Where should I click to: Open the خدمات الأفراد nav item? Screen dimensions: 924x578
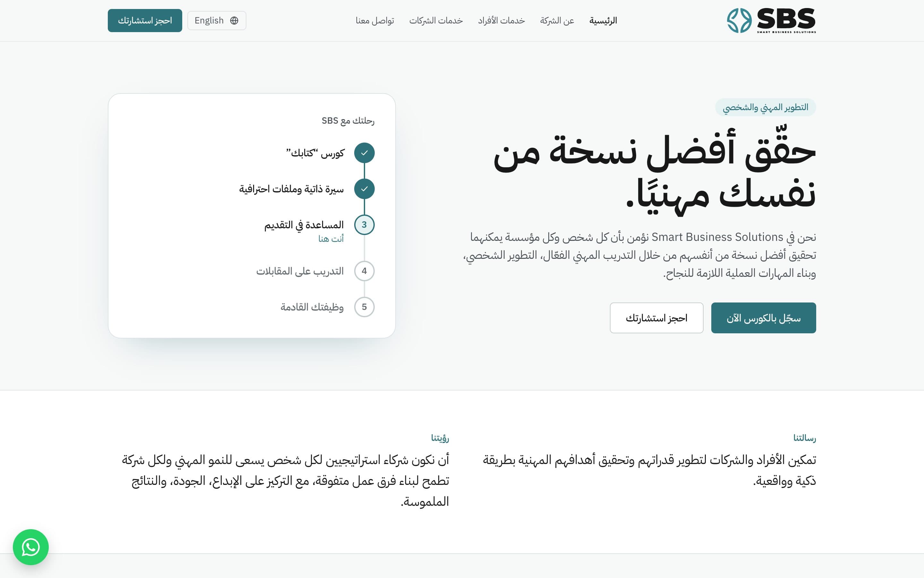pos(501,21)
